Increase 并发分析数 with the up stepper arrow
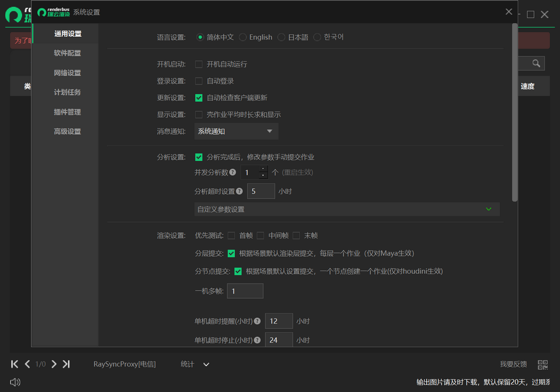 (x=263, y=169)
